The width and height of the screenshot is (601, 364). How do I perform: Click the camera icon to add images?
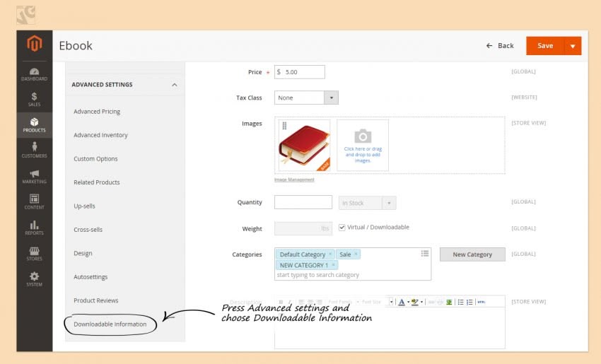(x=363, y=136)
